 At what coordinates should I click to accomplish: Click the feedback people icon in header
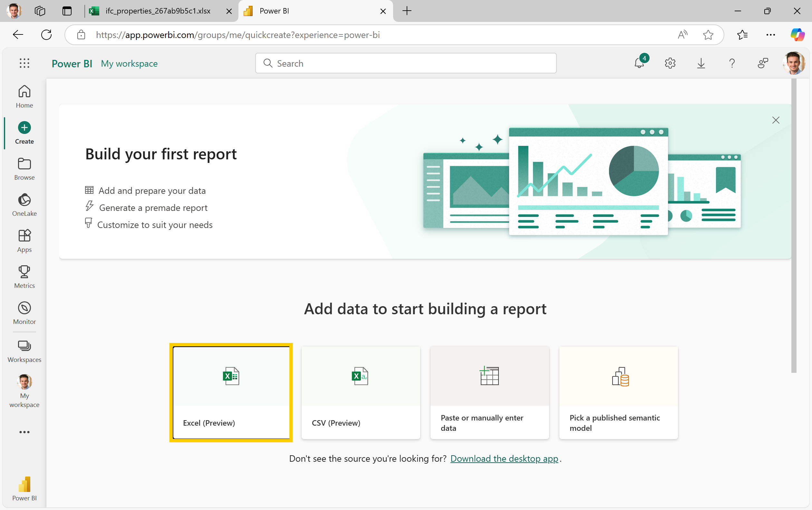point(763,63)
